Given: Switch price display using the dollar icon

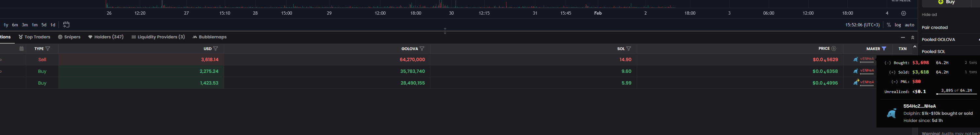Looking at the screenshot, I should pos(834,48).
